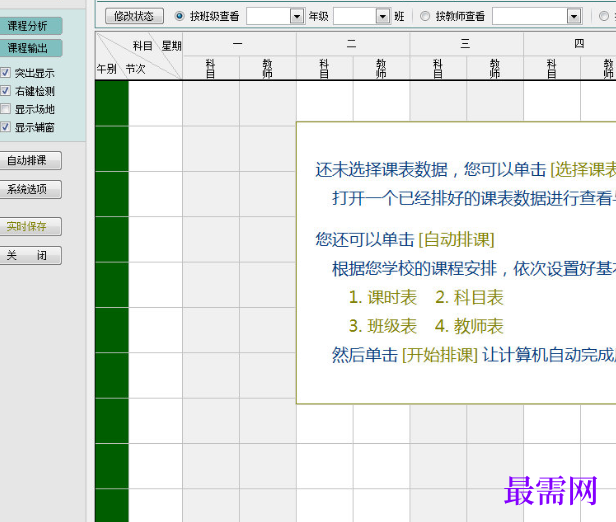Click the [自动排课] link in the hint
The height and width of the screenshot is (522, 616).
[x=456, y=240]
